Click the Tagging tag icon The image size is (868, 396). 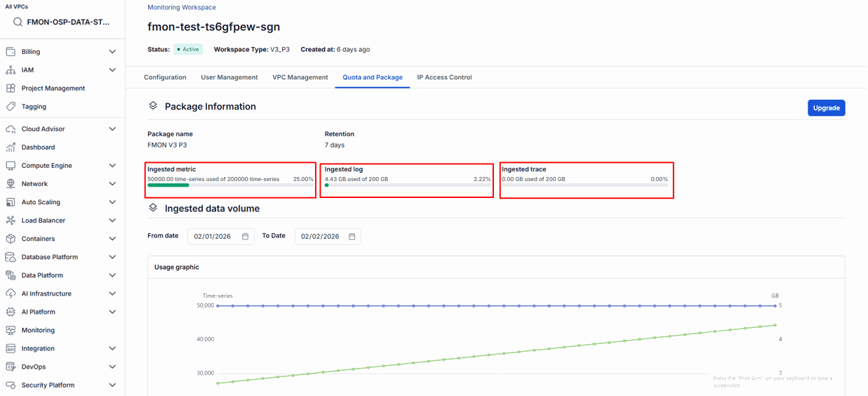[x=11, y=107]
